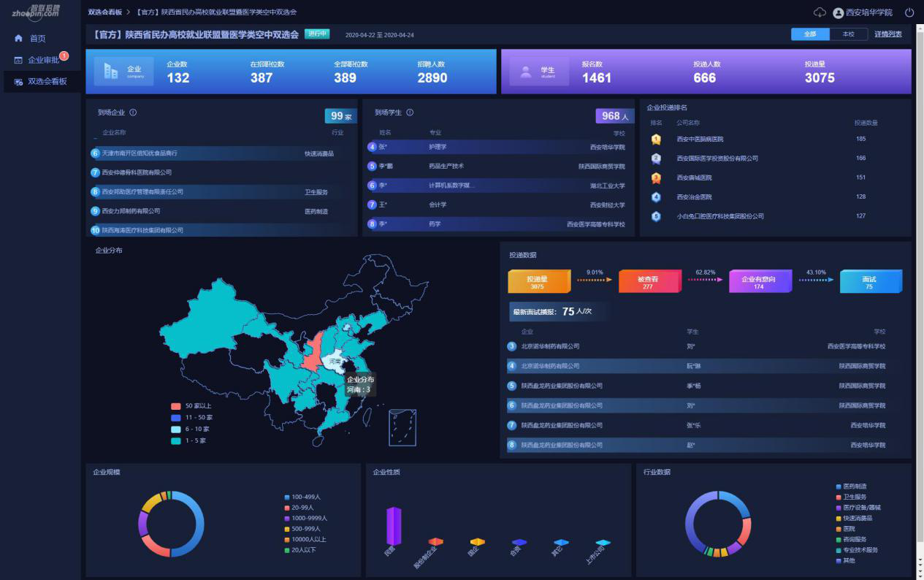Screen dimensions: 924x580
Task: Select the 全部 filter option
Action: [x=810, y=34]
